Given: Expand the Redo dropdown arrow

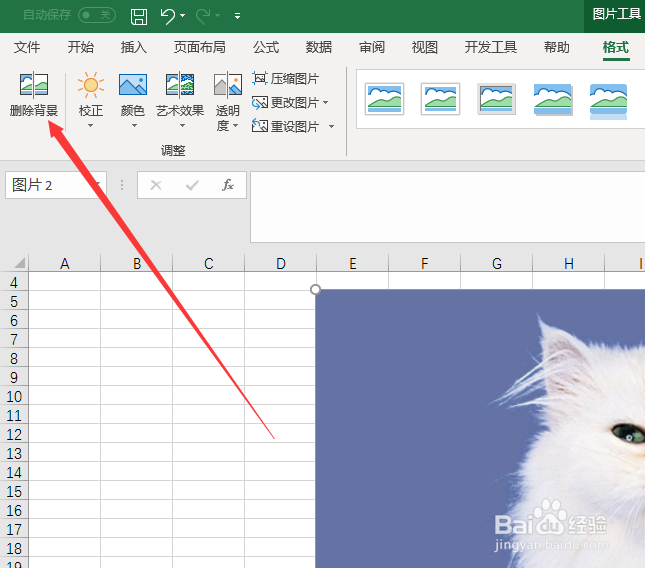Looking at the screenshot, I should tap(218, 16).
